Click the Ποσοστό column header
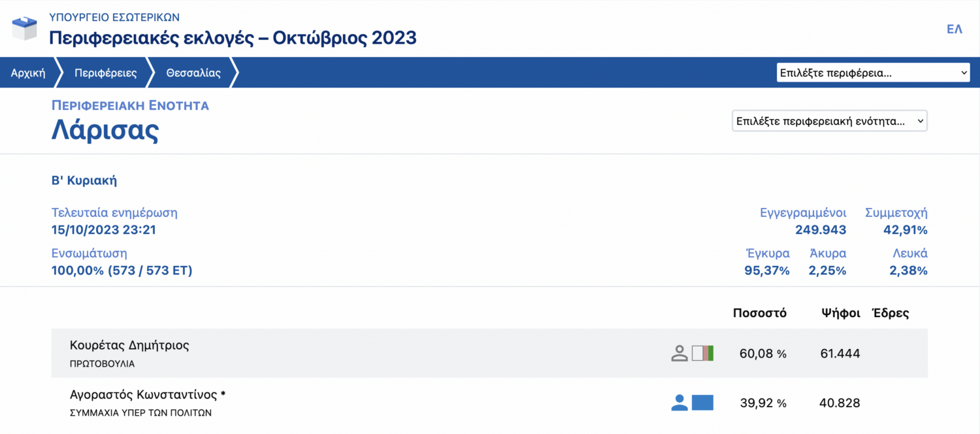Screen dimensions: 980x434 click(759, 313)
